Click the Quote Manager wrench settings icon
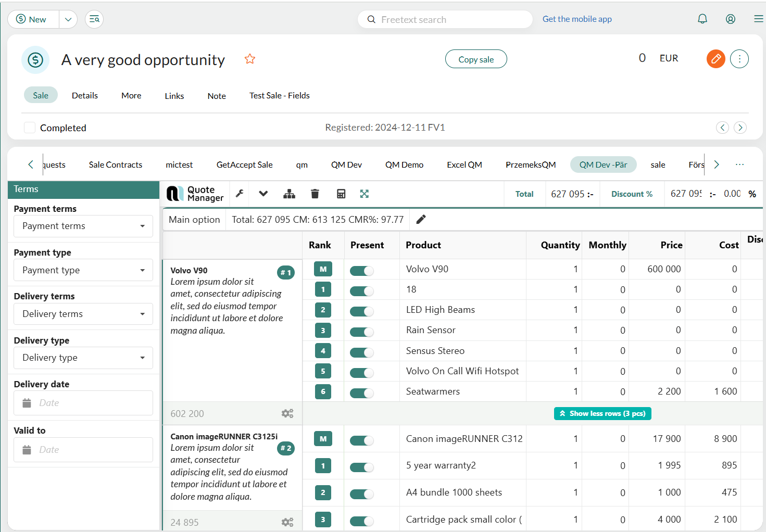 [x=240, y=194]
